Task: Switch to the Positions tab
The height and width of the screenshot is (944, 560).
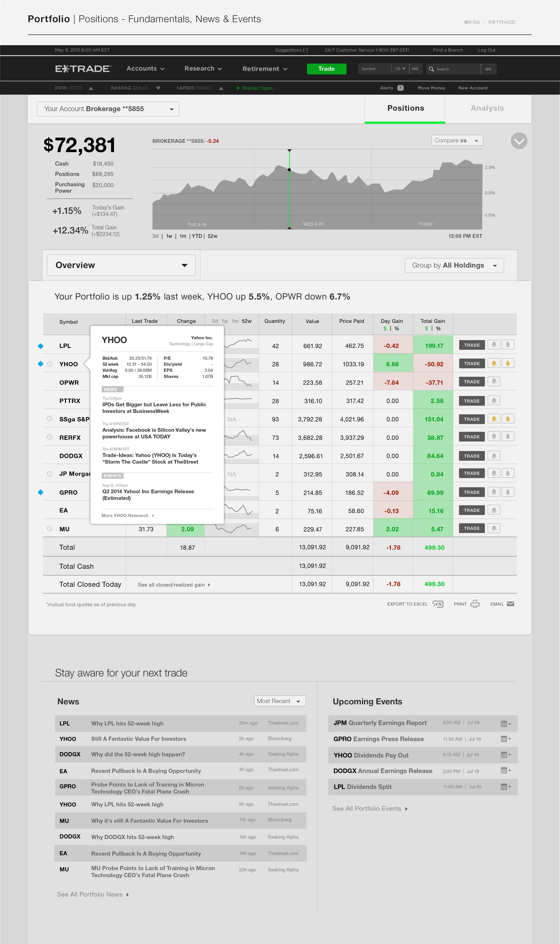Action: (x=405, y=109)
